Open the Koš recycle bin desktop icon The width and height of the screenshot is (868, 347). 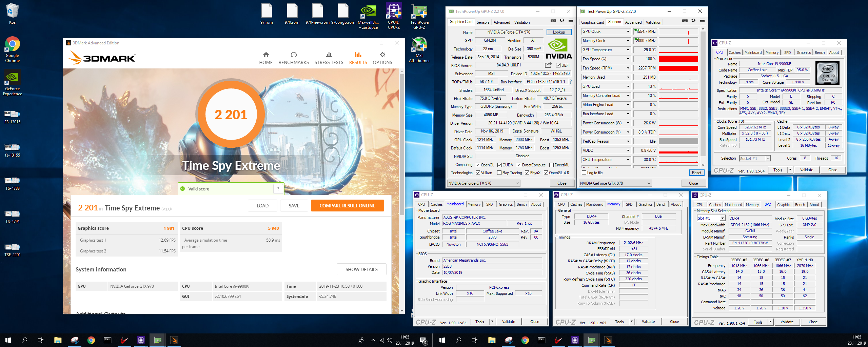click(x=12, y=14)
